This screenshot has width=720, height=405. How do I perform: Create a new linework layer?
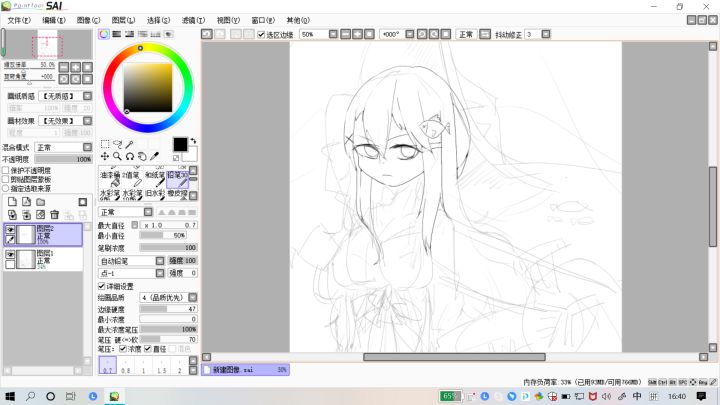pyautogui.click(x=27, y=202)
